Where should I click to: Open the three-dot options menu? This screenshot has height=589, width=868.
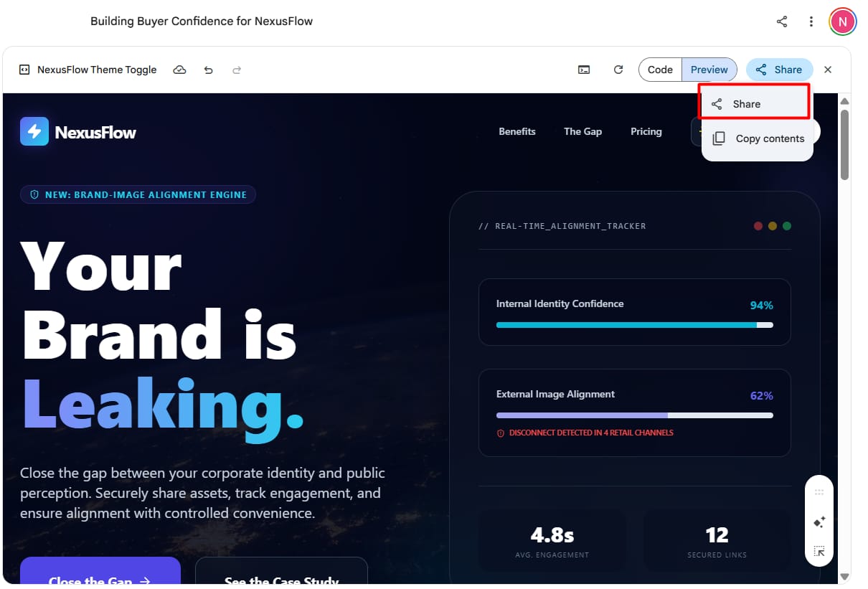click(x=811, y=21)
